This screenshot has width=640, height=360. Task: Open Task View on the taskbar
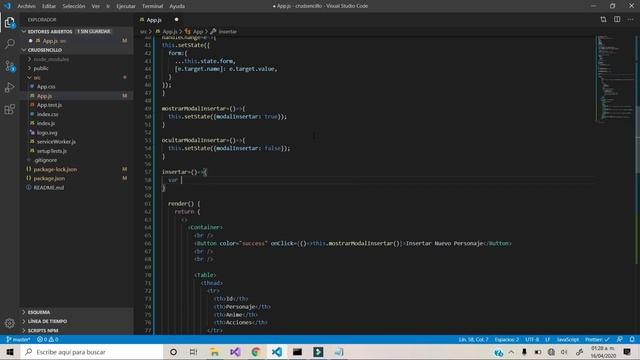tap(193, 352)
